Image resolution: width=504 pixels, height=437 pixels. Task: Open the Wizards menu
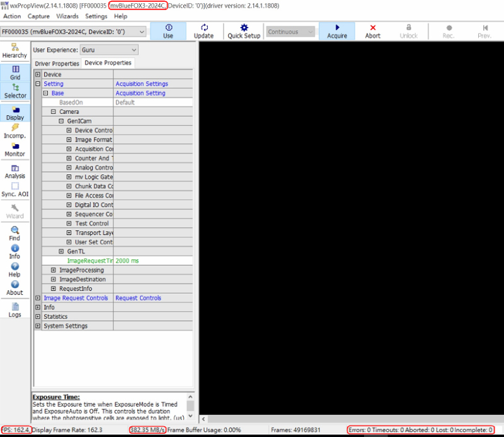coord(67,16)
